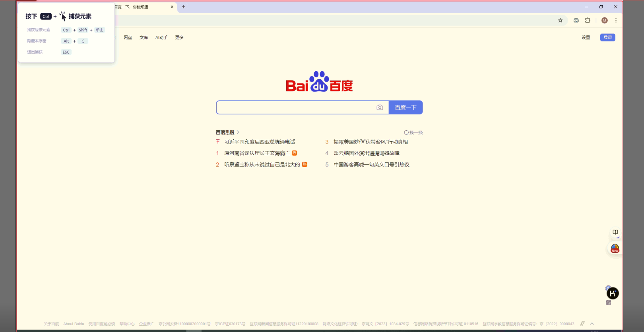Click footer link 使用百度前必读
The height and width of the screenshot is (332, 644).
click(x=102, y=324)
